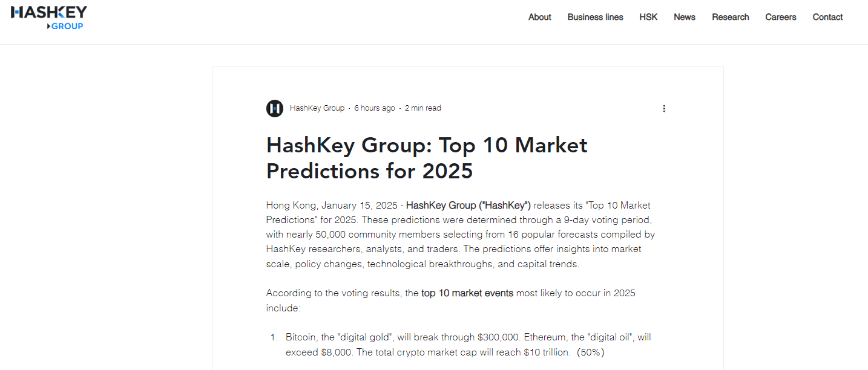The height and width of the screenshot is (370, 868).
Task: Click the HashKey Group author name
Action: (317, 108)
